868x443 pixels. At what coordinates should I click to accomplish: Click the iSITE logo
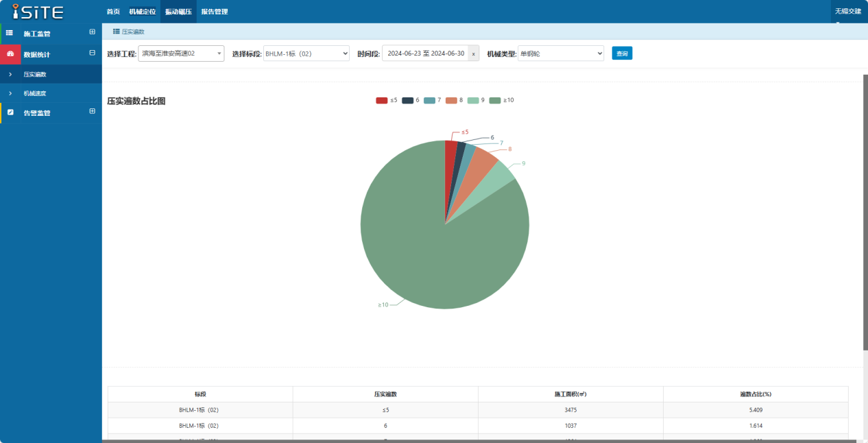[38, 12]
